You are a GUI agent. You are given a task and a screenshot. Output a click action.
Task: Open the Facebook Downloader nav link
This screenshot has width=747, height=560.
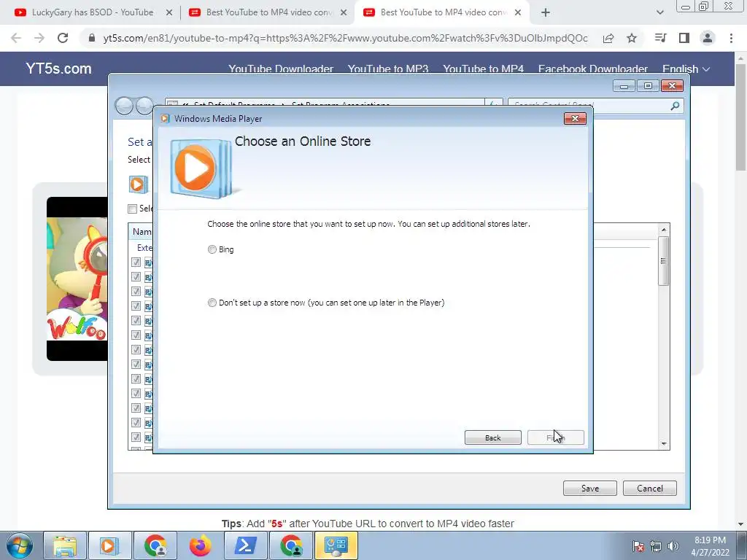pyautogui.click(x=592, y=69)
